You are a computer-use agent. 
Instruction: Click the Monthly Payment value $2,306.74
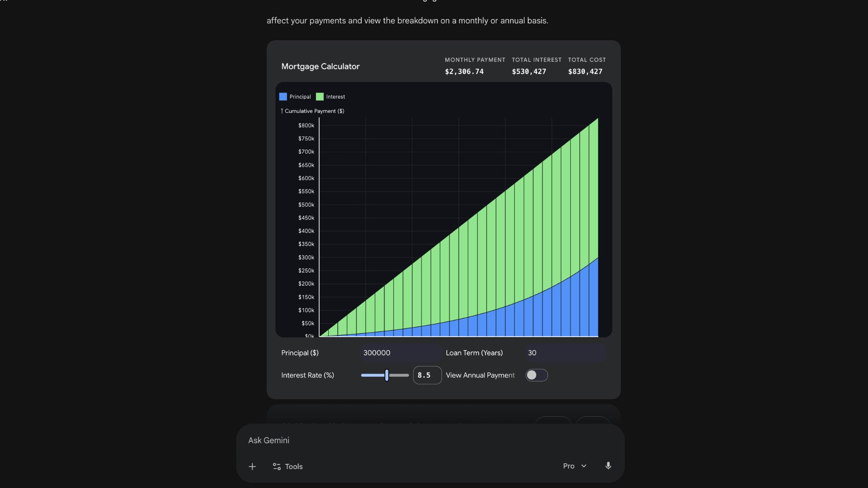pyautogui.click(x=464, y=71)
